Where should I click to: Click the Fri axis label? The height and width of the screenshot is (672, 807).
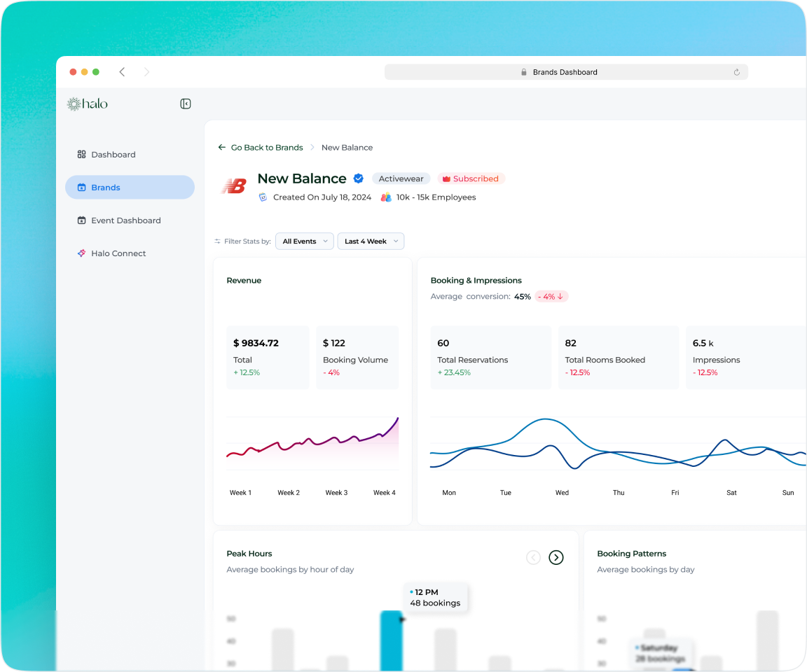[675, 493]
